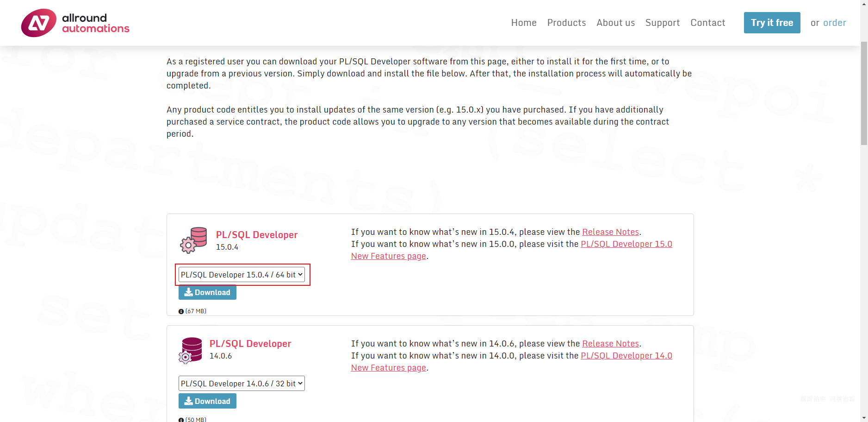Click the PL/SQL Developer 14.0.6 heading

point(250,344)
